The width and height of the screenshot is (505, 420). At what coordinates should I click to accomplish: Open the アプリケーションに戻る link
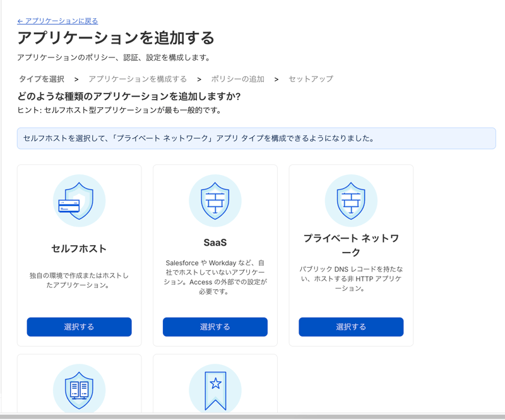pos(57,21)
